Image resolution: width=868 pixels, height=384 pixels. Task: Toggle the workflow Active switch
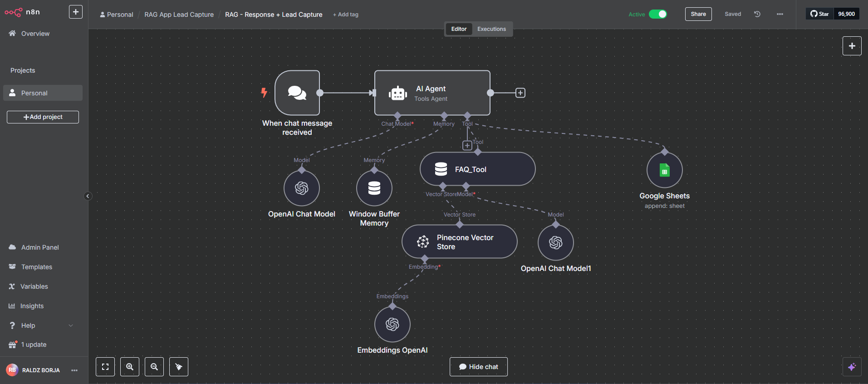pos(658,14)
